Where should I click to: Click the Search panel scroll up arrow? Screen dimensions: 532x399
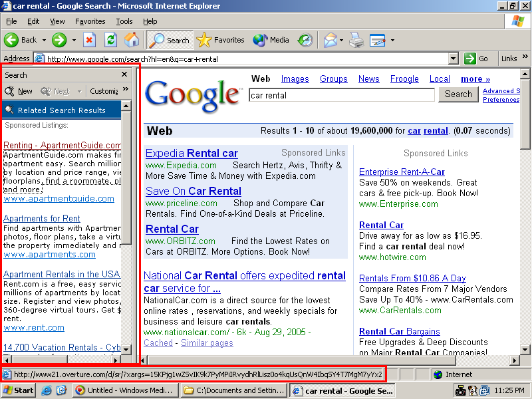[x=126, y=106]
